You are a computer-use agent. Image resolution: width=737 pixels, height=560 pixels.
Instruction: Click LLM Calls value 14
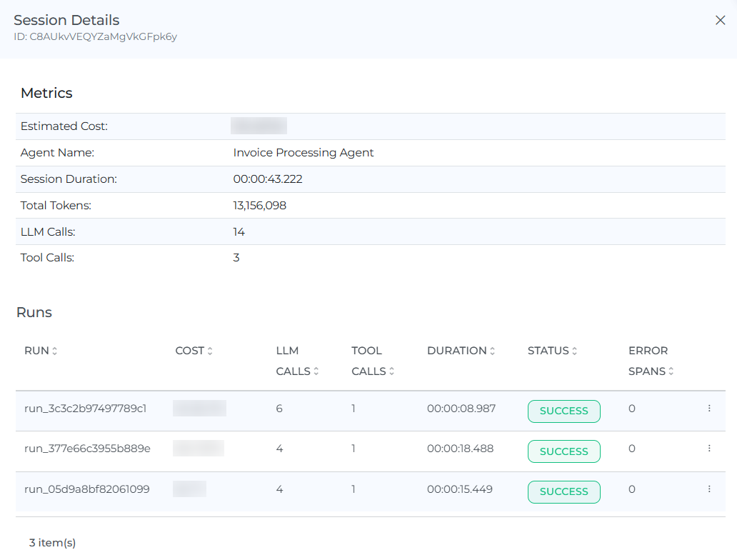coord(239,232)
